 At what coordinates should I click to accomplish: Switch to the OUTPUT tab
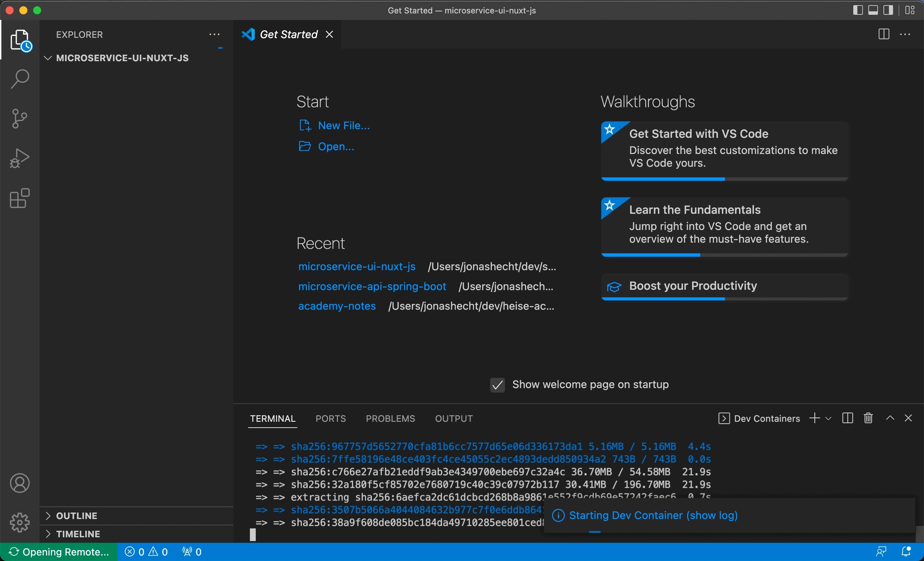[x=454, y=418]
